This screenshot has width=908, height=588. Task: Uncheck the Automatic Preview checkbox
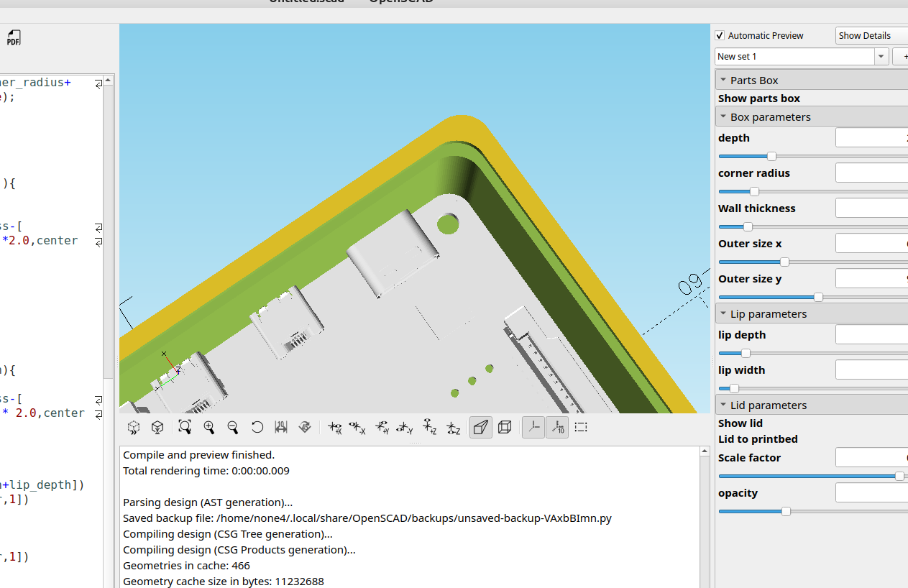tap(719, 35)
